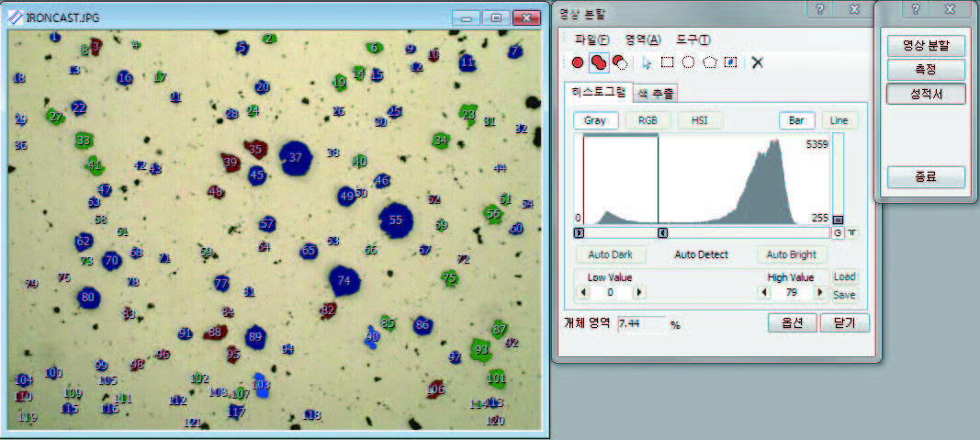Viewport: 980px width, 440px height.
Task: Decrease Low Value with left arrow
Action: 582,292
